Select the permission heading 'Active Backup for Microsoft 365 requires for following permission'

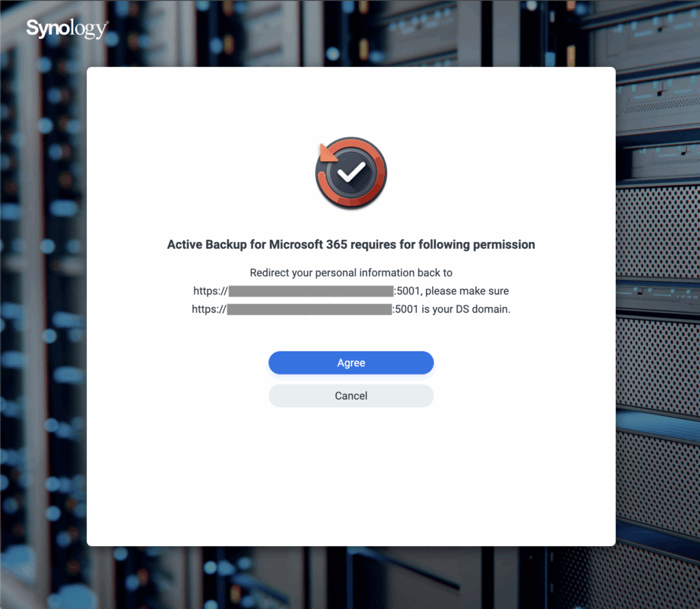click(x=351, y=245)
